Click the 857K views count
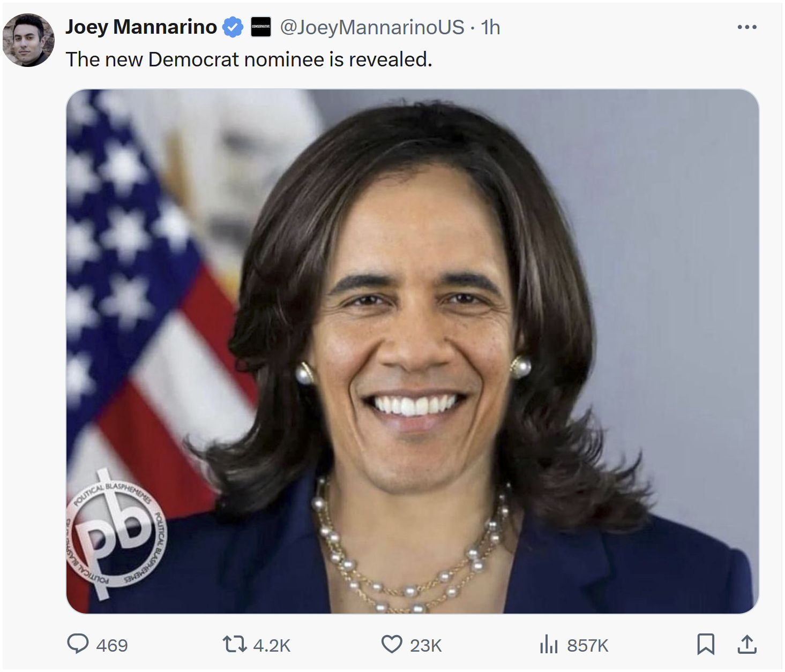The image size is (785, 672). click(x=588, y=646)
